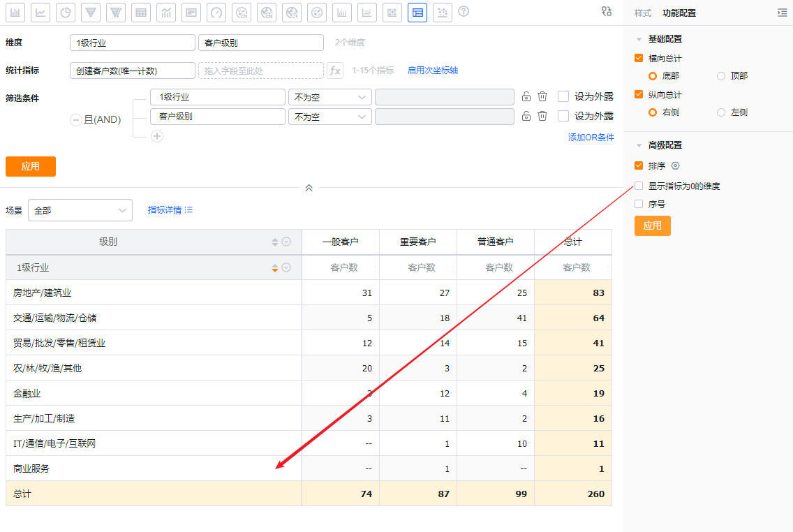Uncheck the 横向总计 checkbox

coord(639,58)
